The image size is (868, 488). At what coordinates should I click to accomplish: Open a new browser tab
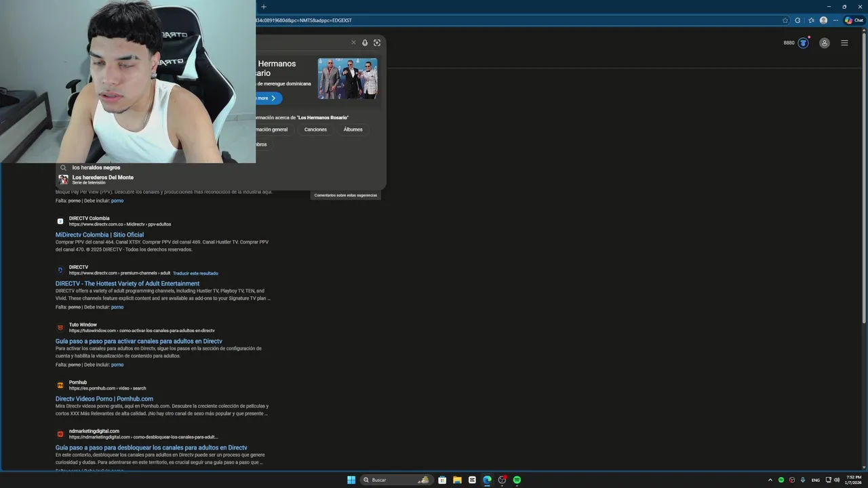264,7
